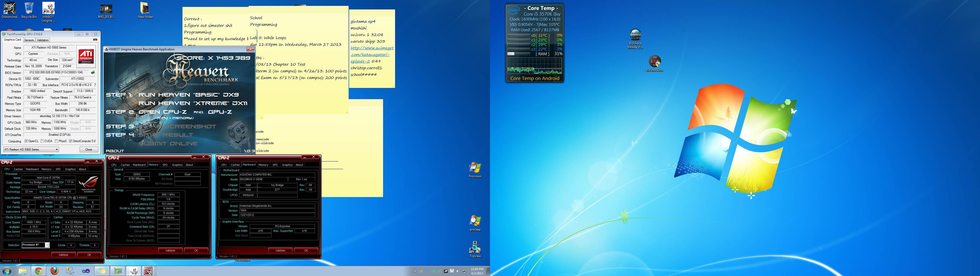Click Submit Online in Heaven benchmark
Image resolution: width=980 pixels, height=276 pixels.
click(x=168, y=144)
